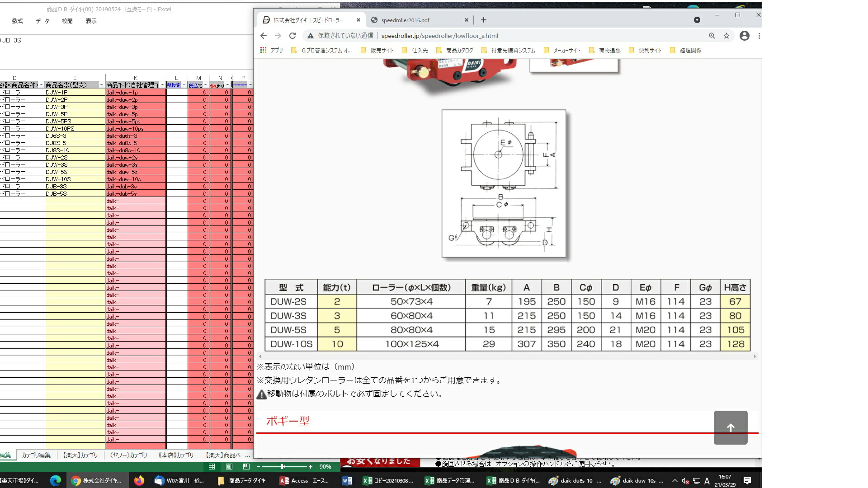Select cell daik-dub-5s in Excel

[x=136, y=193]
